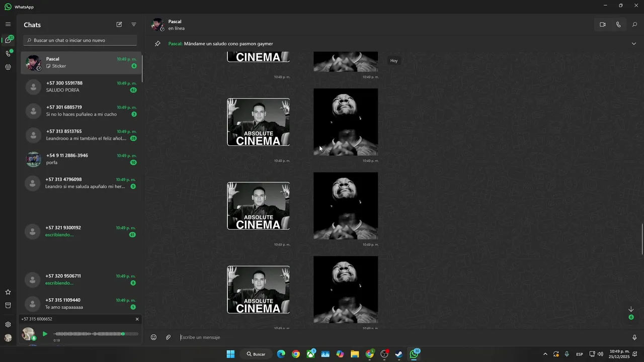Viewport: 644px width, 362px height.
Task: Open the chat filter icon
Action: coord(134,24)
